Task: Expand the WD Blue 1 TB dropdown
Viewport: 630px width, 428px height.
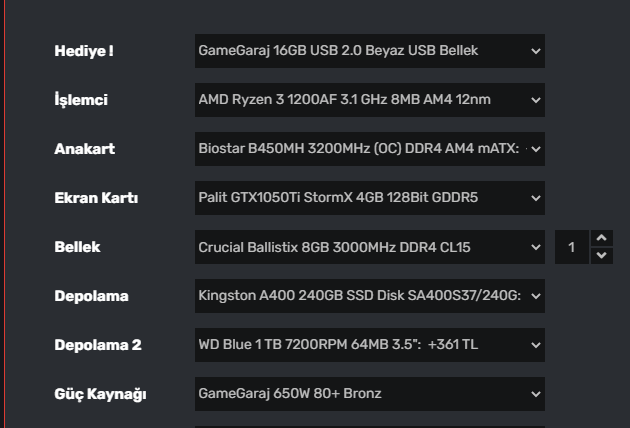Action: (369, 345)
